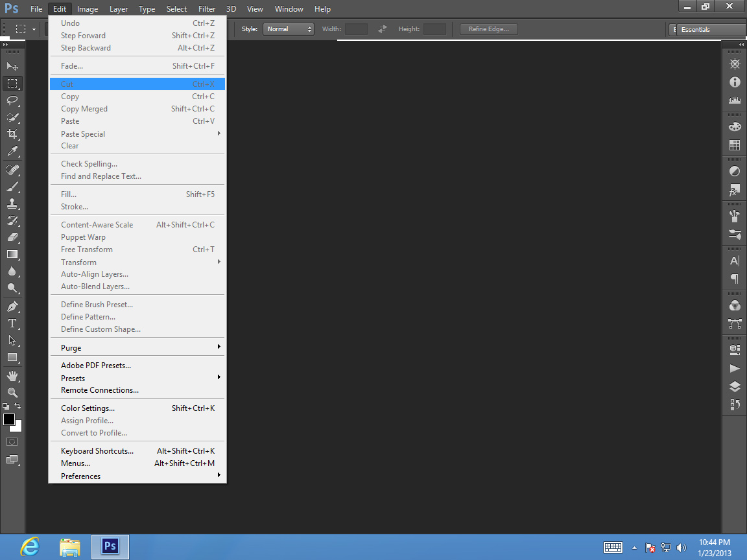The width and height of the screenshot is (747, 560).
Task: Open the Info panel icon
Action: click(735, 82)
